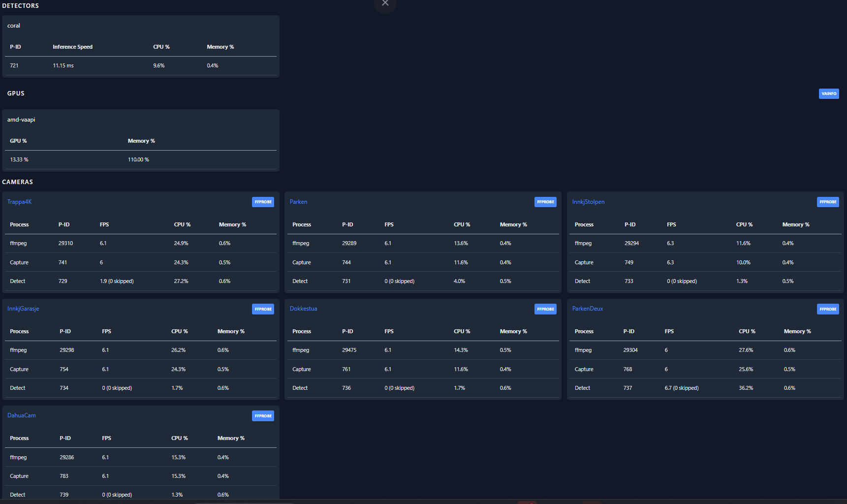This screenshot has width=847, height=504.
Task: Run FFPROBE for the InnkjGarasje camera
Action: click(263, 309)
